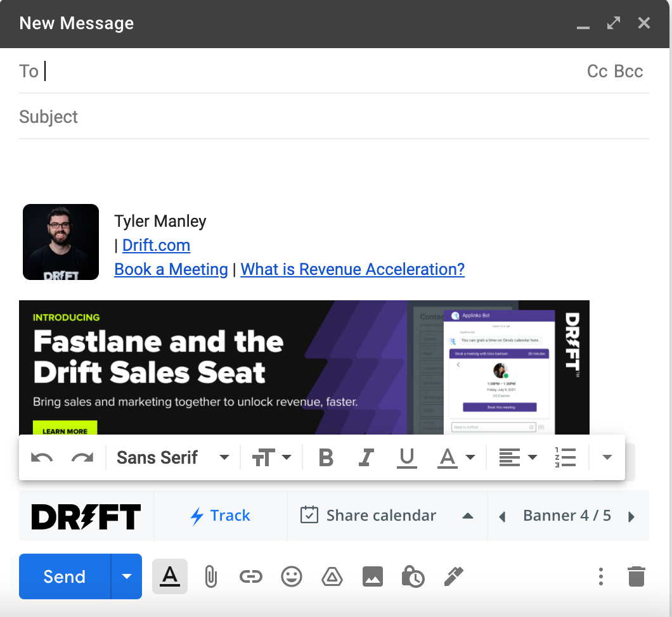Insert files using Google Drive
Image resolution: width=672 pixels, height=617 pixels.
[x=332, y=576]
